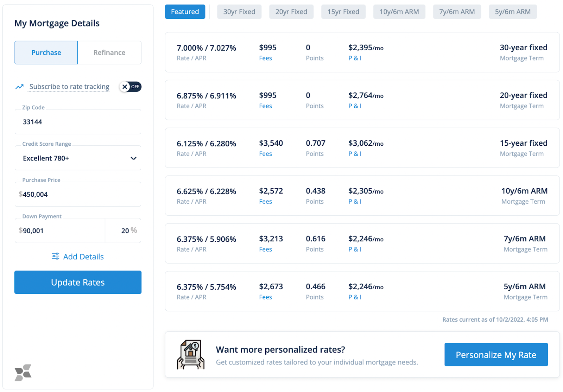Click the pinwheel logo at bottom left
Viewport: 563px width, 392px height.
(x=23, y=372)
